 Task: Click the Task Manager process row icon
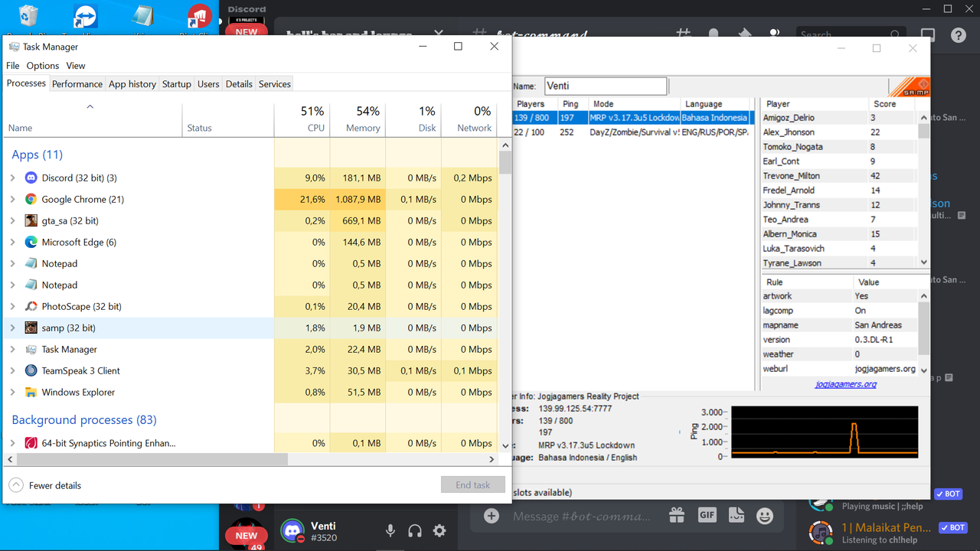pyautogui.click(x=31, y=349)
